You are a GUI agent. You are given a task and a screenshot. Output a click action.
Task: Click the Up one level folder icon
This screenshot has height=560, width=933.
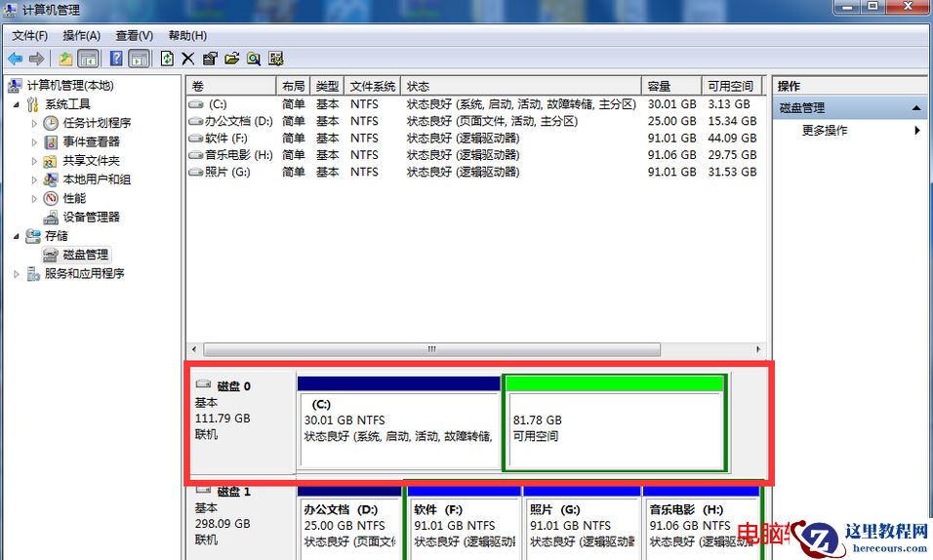point(65,59)
